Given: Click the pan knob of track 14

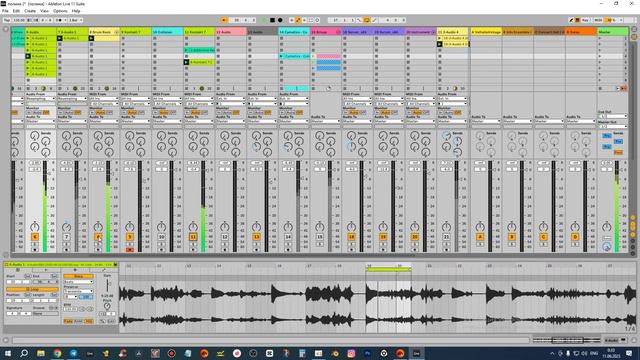Looking at the screenshot, I should click(288, 227).
